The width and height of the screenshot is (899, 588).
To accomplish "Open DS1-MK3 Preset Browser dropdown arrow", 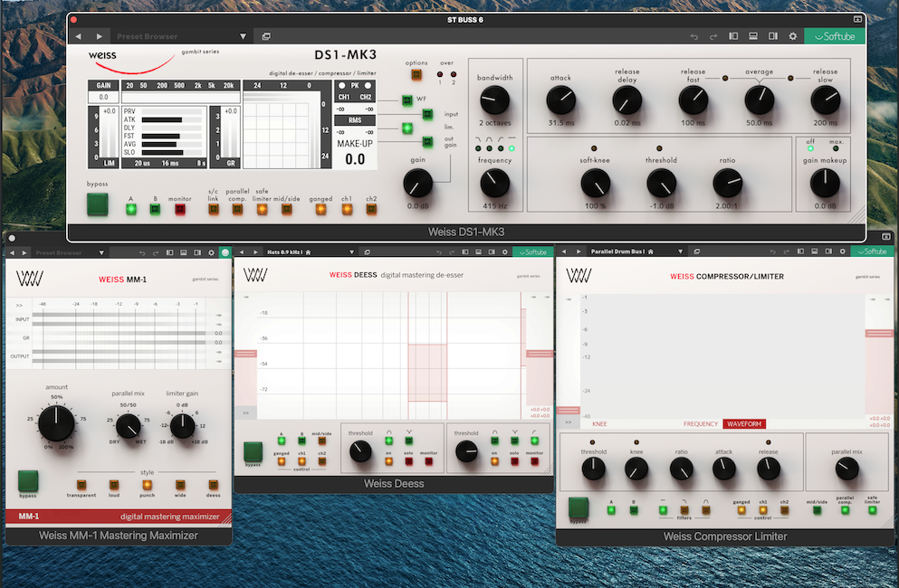I will (244, 36).
